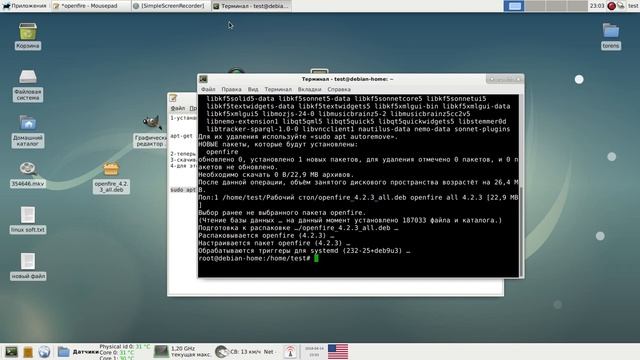
Task: Open the Правка menu in Terminal
Action: pyautogui.click(x=231, y=89)
